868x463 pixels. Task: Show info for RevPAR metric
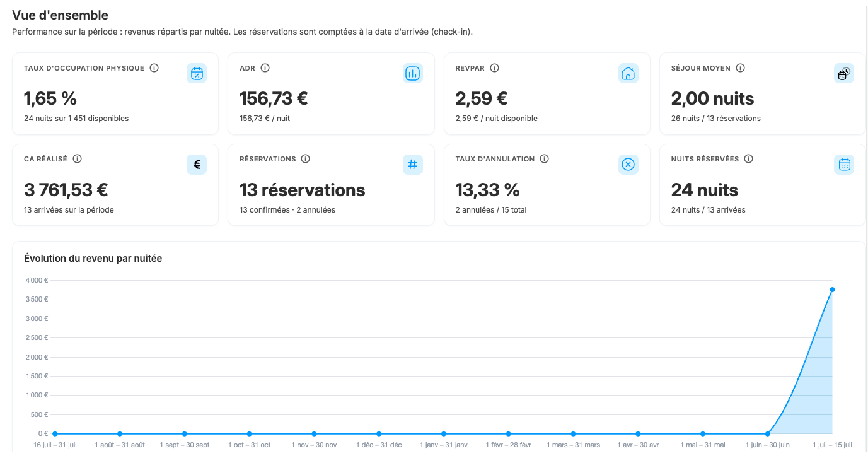[495, 68]
